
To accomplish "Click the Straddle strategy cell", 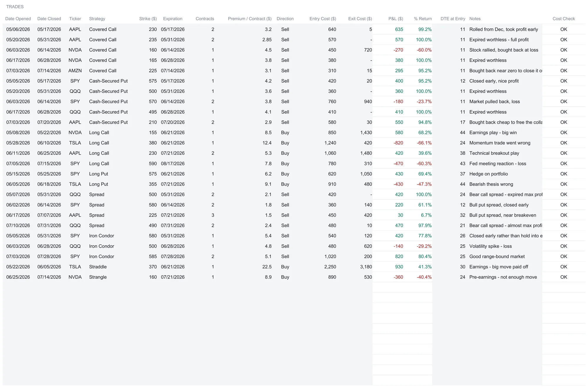I will 98,267.
